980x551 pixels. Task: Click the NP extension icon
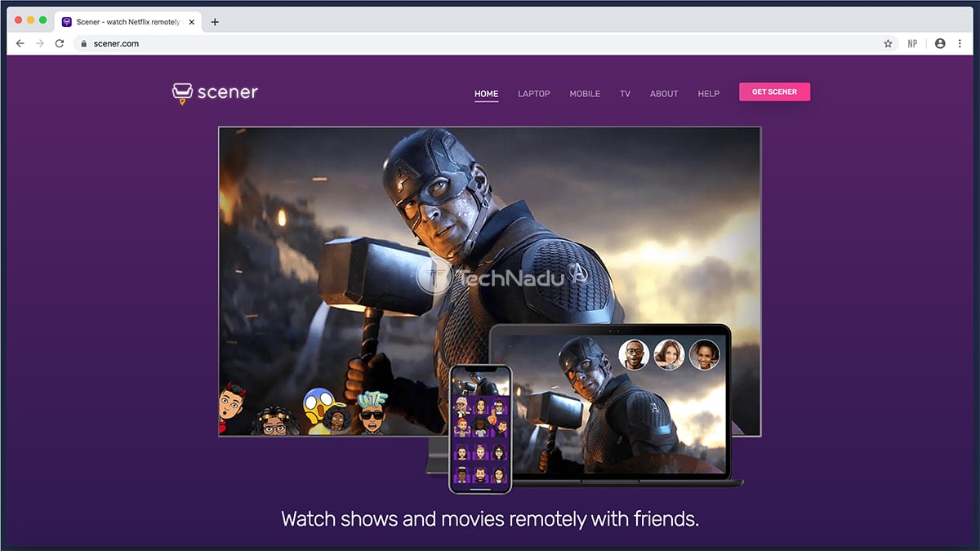pyautogui.click(x=912, y=43)
